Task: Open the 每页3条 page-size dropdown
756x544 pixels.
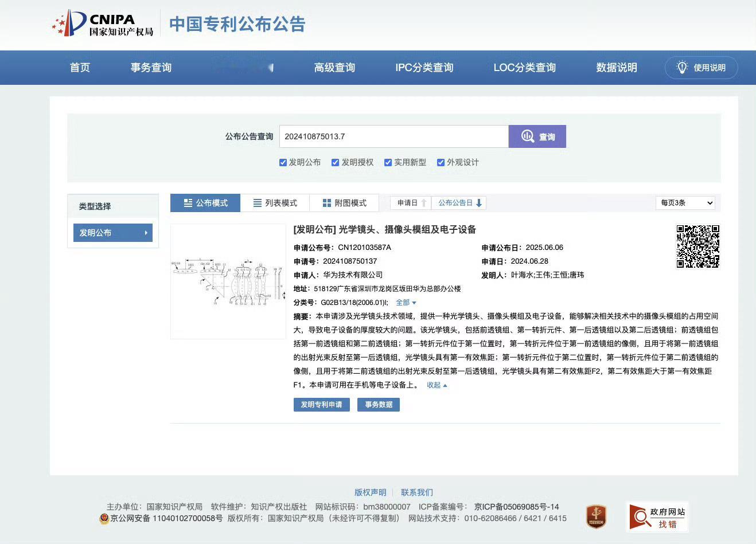Action: coord(685,203)
